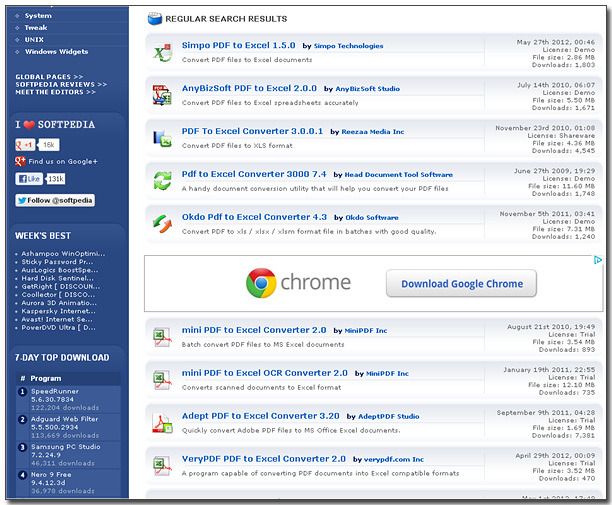Click the Regular Search Results database icon
The height and width of the screenshot is (505, 612).
tap(155, 18)
